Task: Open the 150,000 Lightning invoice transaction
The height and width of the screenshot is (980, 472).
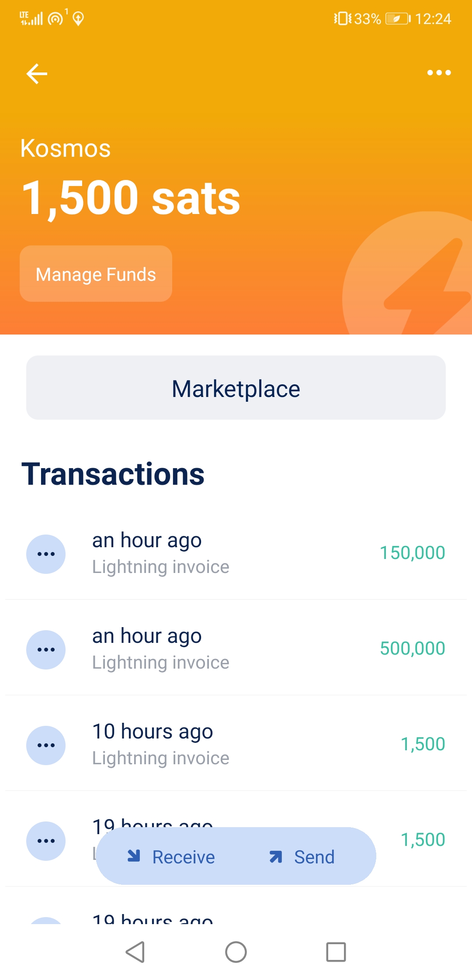Action: click(x=236, y=553)
